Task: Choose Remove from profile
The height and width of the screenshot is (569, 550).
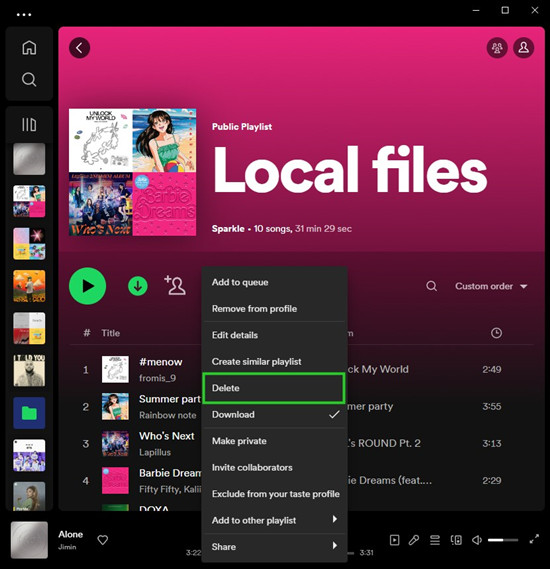Action: (x=275, y=308)
